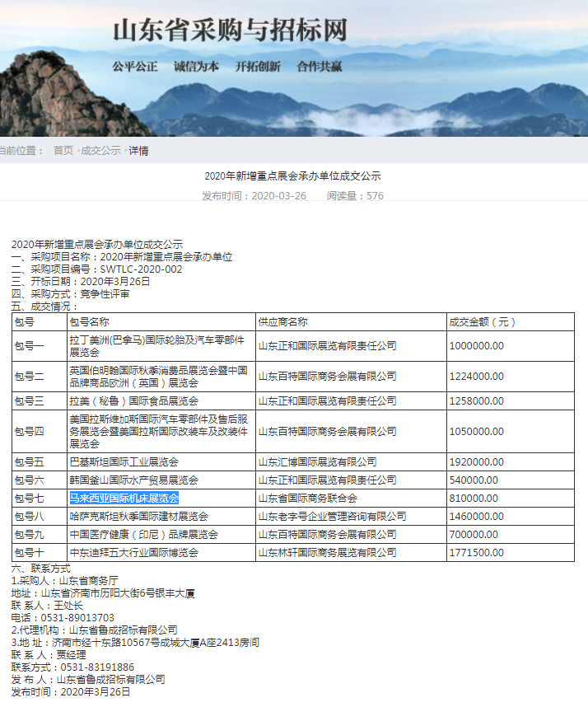The image size is (588, 707).
Task: Click the 包号六 cell
Action: pos(40,480)
